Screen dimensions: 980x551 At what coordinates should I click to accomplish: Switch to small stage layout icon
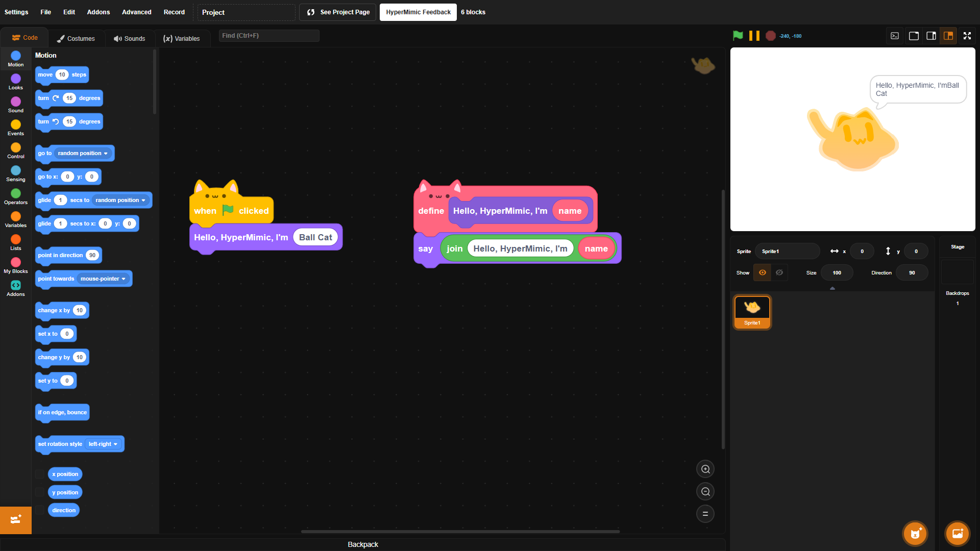[x=914, y=36]
